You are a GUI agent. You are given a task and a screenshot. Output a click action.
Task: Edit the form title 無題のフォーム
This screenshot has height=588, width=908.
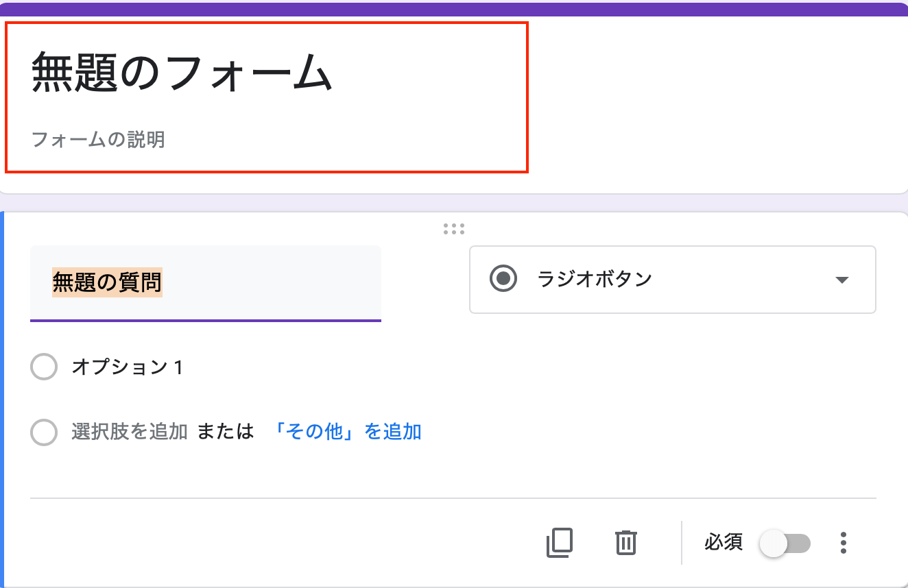[182, 73]
